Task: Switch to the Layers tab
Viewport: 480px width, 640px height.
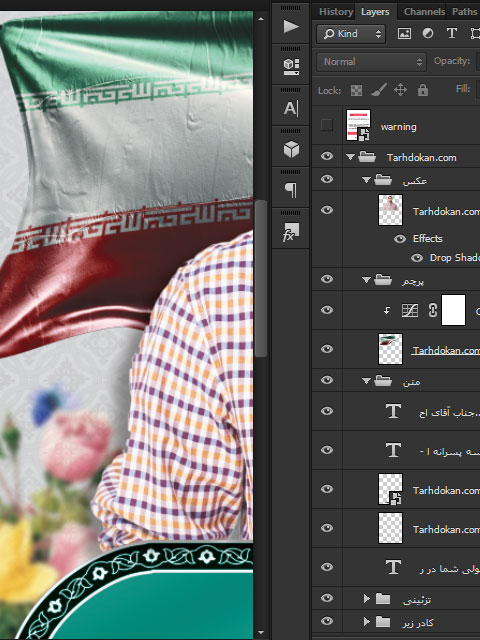Action: (375, 12)
